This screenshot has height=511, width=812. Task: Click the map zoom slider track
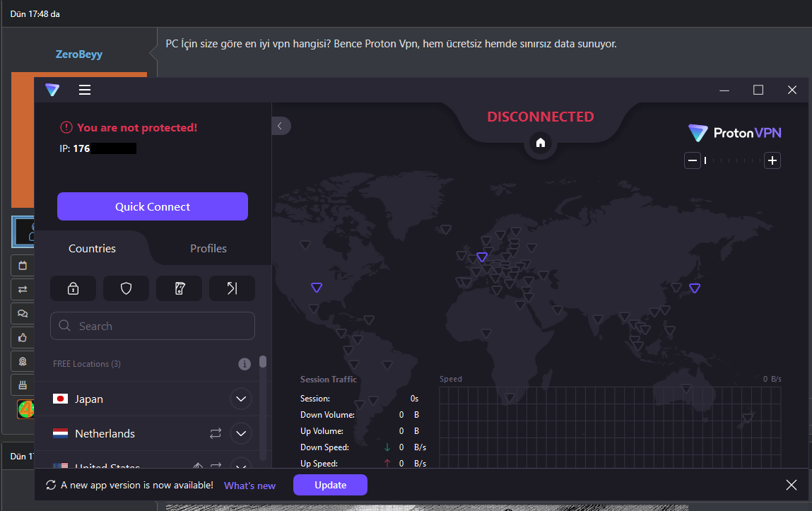[732, 160]
